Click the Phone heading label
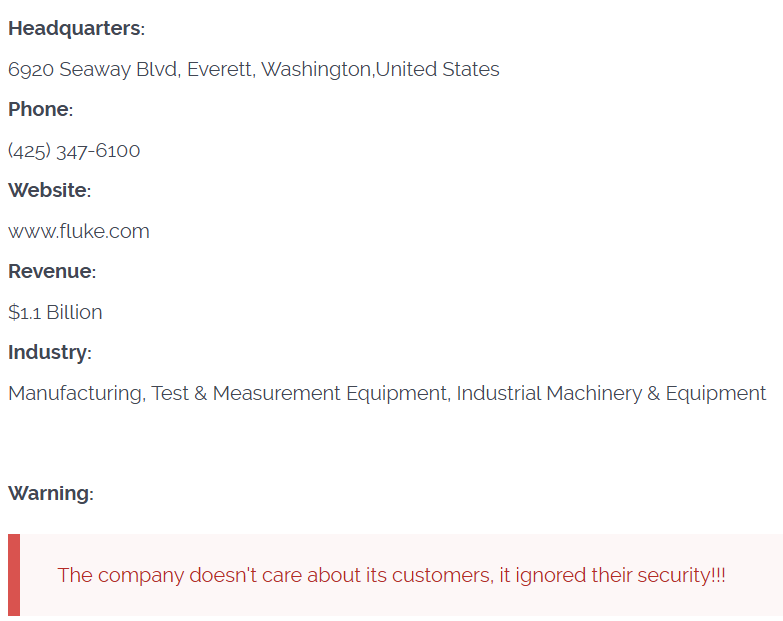 pyautogui.click(x=40, y=109)
